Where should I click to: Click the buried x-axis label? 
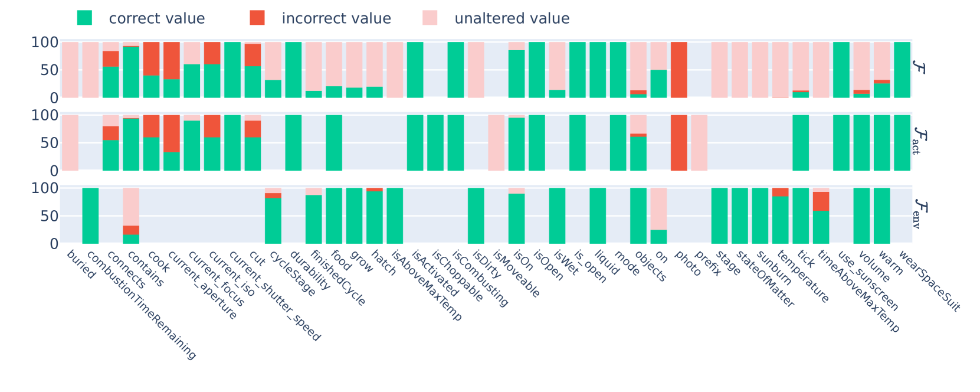click(x=81, y=264)
